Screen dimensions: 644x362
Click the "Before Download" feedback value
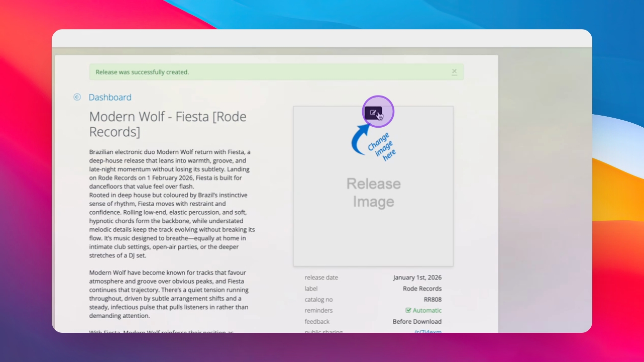tap(417, 322)
